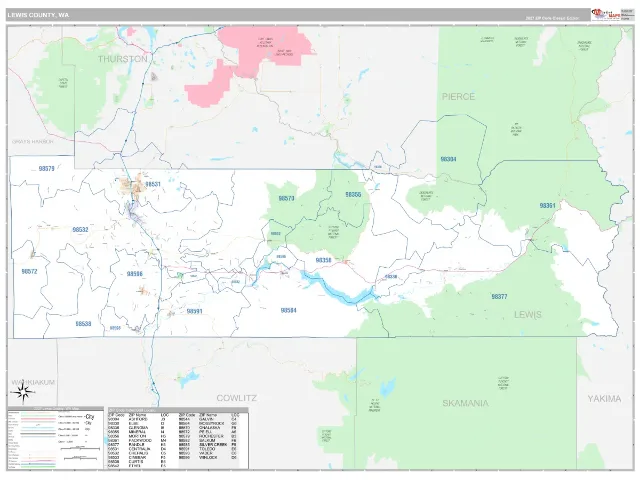
Task: Click the legend scale bar
Action: pyautogui.click(x=80, y=449)
